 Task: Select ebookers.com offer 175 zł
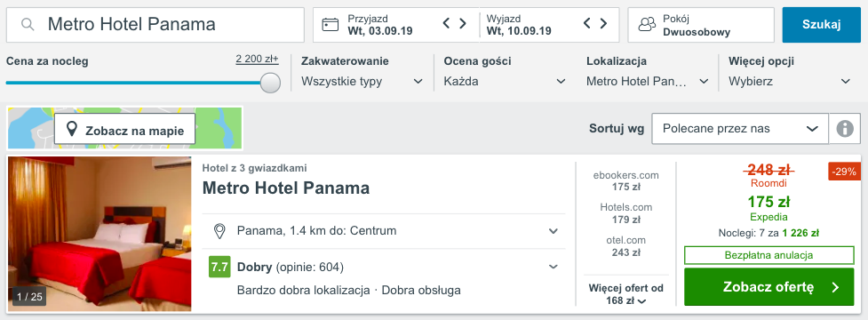coord(626,181)
